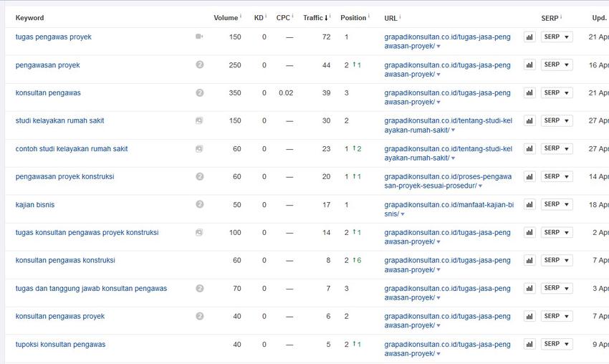This screenshot has width=609, height=364.
Task: Click SERP feature icon beside 'konsultan pengawas'
Action: 200,92
